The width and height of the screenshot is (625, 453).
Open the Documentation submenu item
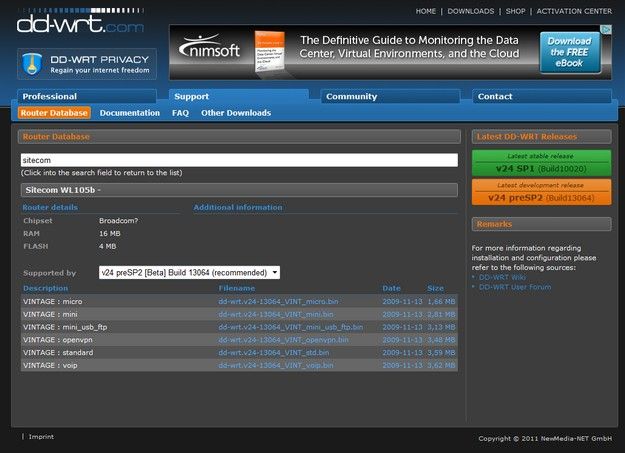[130, 113]
